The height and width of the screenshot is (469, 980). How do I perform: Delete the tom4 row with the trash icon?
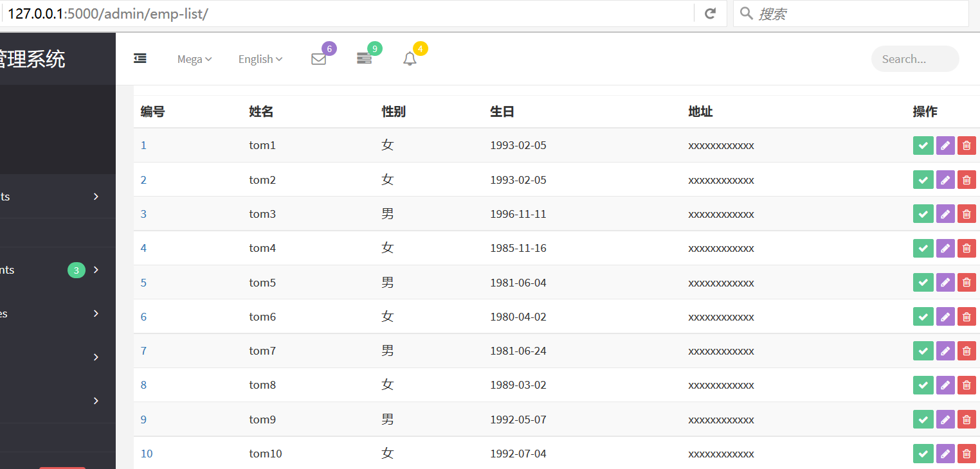click(966, 248)
